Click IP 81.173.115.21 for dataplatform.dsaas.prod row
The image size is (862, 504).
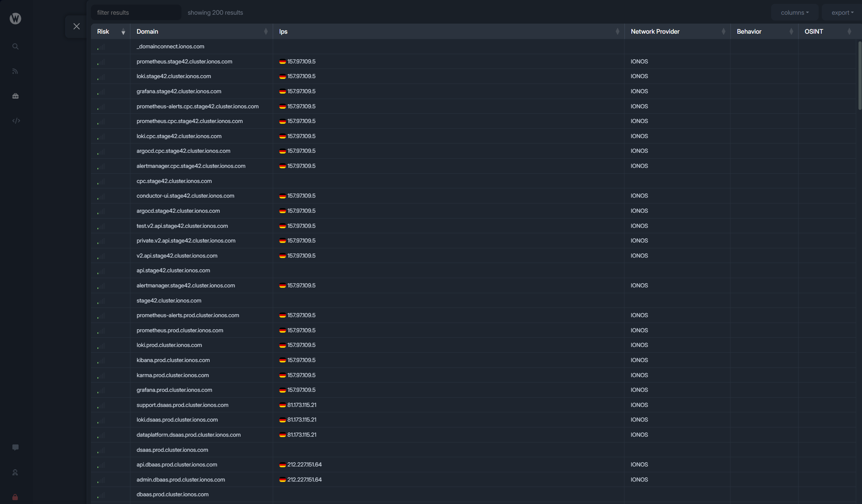click(302, 435)
